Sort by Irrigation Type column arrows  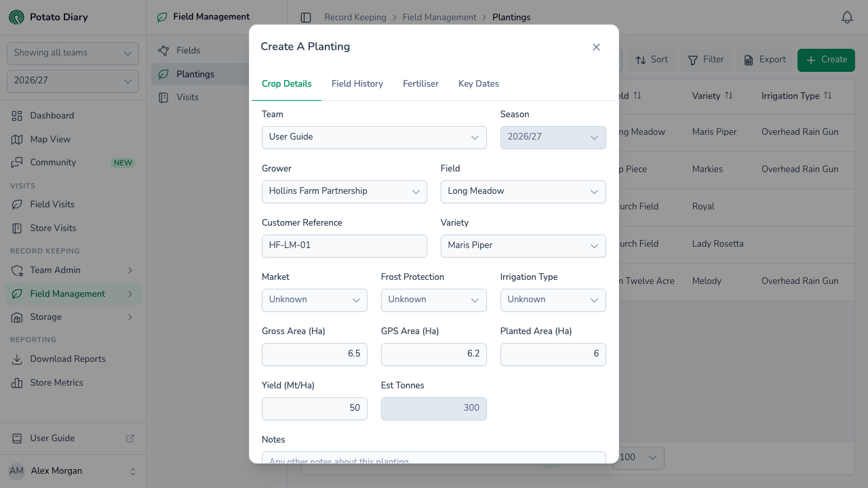(828, 96)
